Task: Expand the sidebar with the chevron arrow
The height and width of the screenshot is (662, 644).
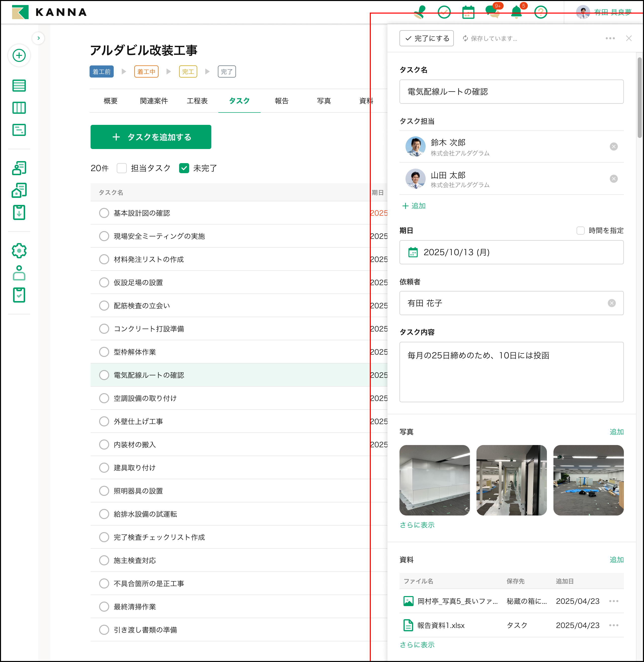Action: (x=38, y=38)
